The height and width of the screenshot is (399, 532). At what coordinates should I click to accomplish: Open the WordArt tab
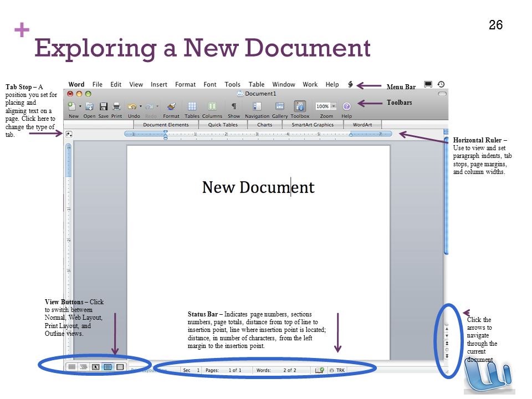[x=362, y=125]
